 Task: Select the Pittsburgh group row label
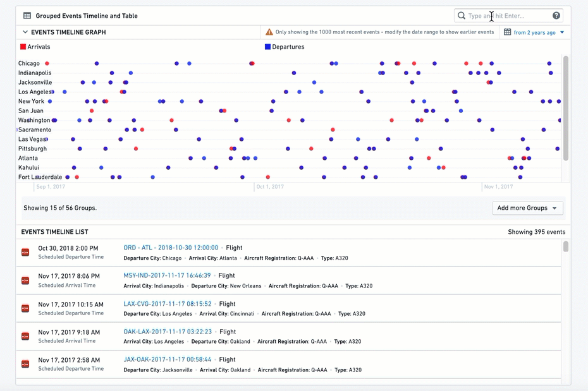click(33, 148)
